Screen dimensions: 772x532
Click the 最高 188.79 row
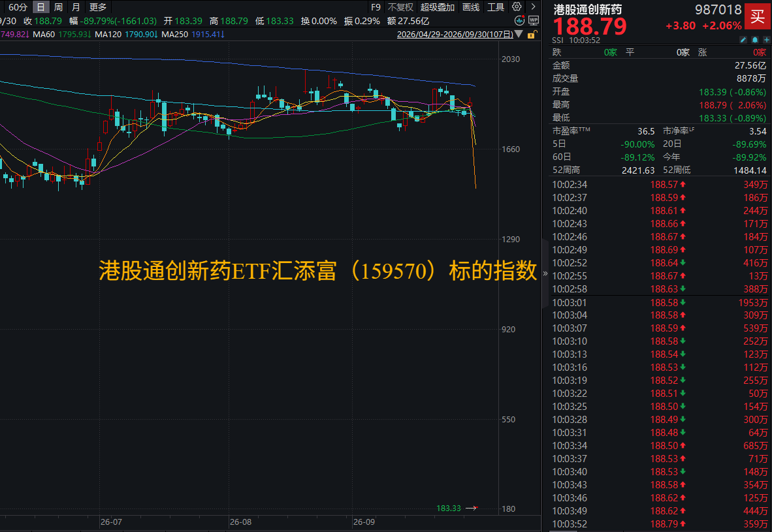click(x=659, y=105)
